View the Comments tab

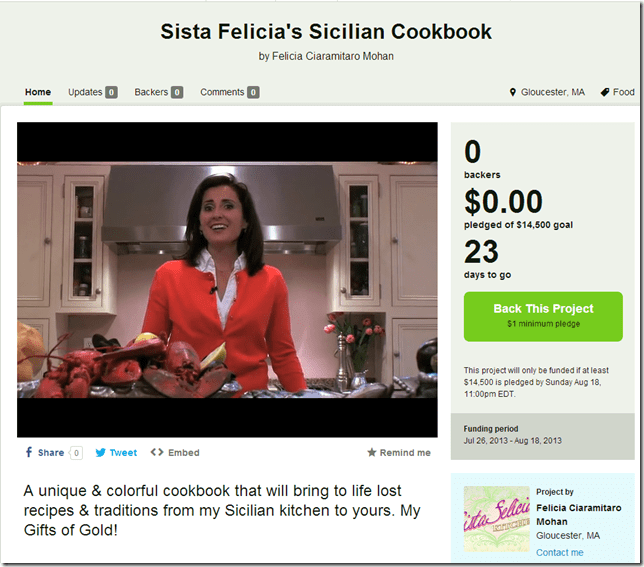[230, 92]
